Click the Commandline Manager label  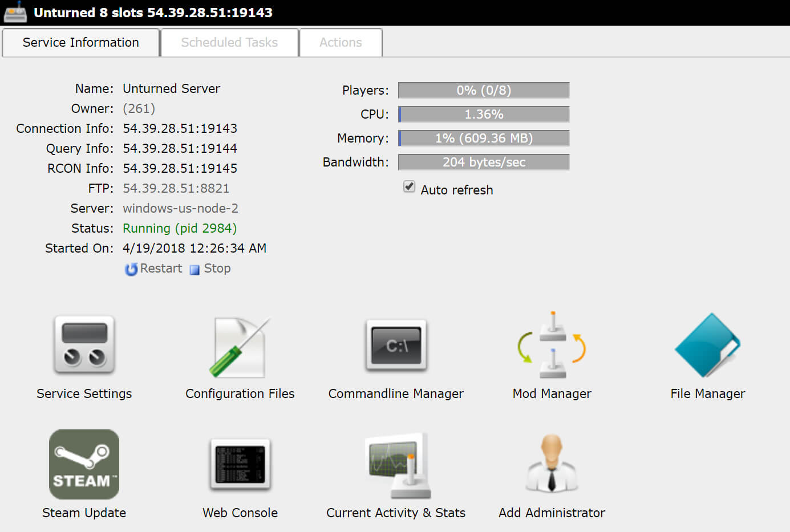(x=396, y=393)
